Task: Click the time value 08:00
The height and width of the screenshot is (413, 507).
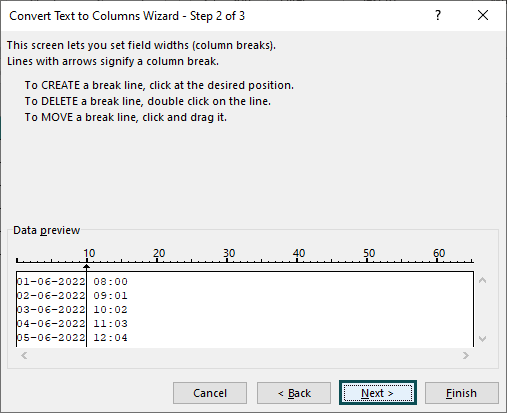Action: [110, 282]
